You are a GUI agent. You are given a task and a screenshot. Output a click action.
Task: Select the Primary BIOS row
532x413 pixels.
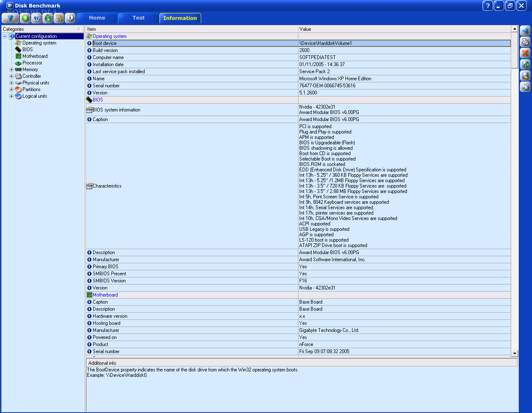point(298,267)
